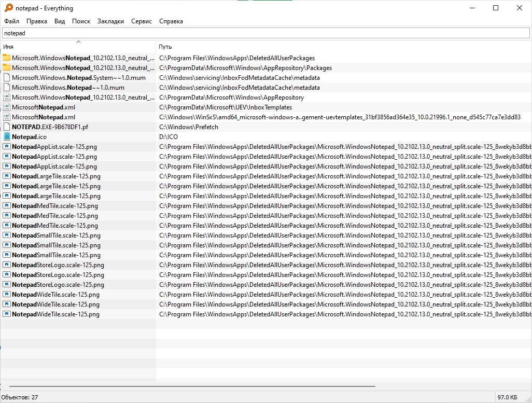The height and width of the screenshot is (403, 532).
Task: Select the Notepad.ico file name
Action: (29, 137)
